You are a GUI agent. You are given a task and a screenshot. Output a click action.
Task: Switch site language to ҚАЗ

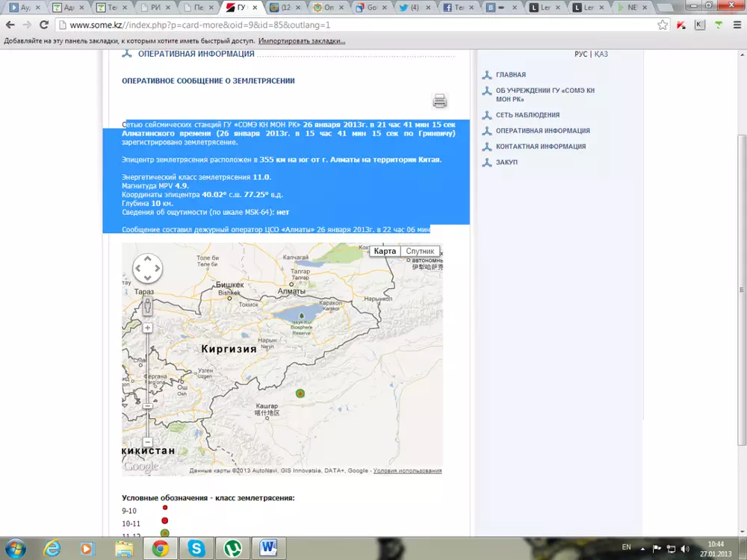(601, 55)
